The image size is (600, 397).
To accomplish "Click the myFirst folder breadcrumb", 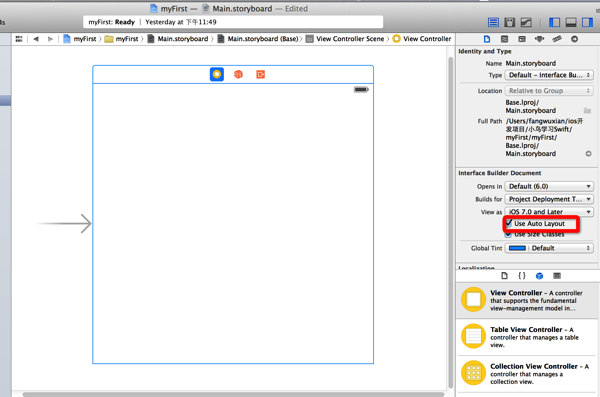I will (x=121, y=39).
